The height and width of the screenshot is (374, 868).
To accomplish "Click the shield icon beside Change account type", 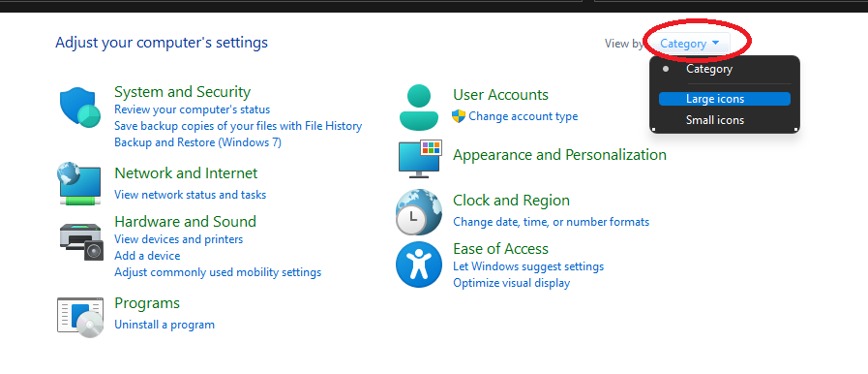I will (x=459, y=116).
